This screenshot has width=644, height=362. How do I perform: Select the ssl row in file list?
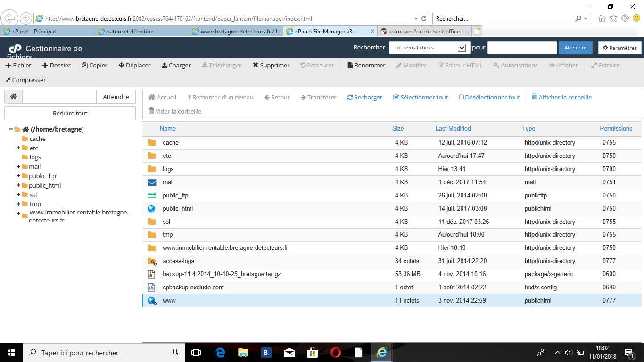click(392, 222)
